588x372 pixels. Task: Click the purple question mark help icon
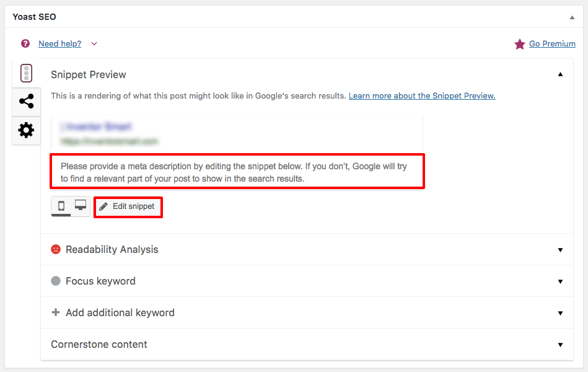point(25,43)
